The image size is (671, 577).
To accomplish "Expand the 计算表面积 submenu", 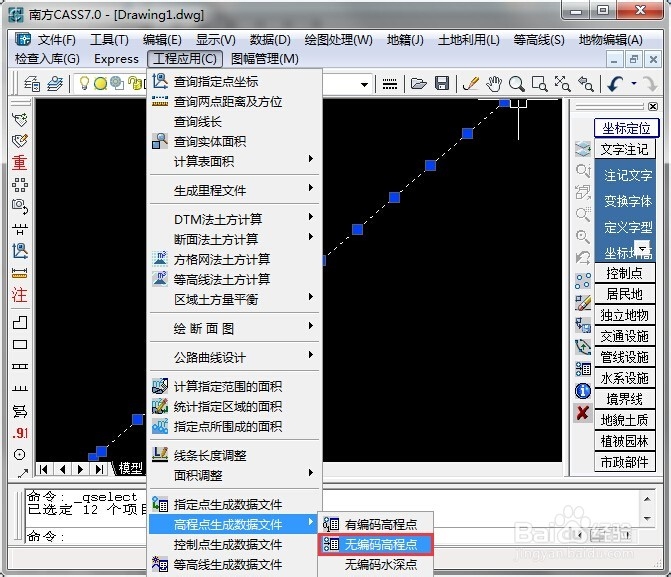I will click(x=235, y=161).
